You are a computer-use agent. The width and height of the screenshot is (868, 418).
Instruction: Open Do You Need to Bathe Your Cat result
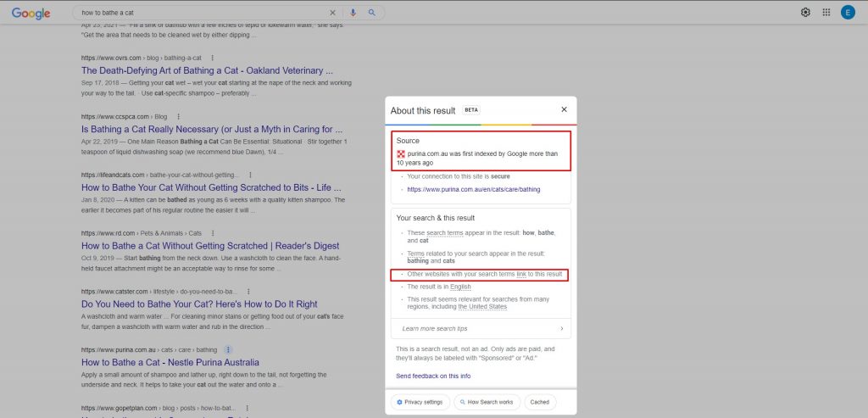tap(199, 304)
